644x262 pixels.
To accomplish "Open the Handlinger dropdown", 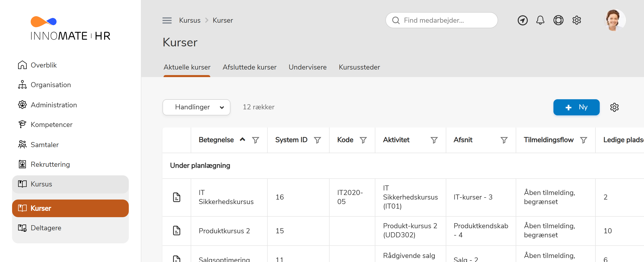I will (196, 107).
